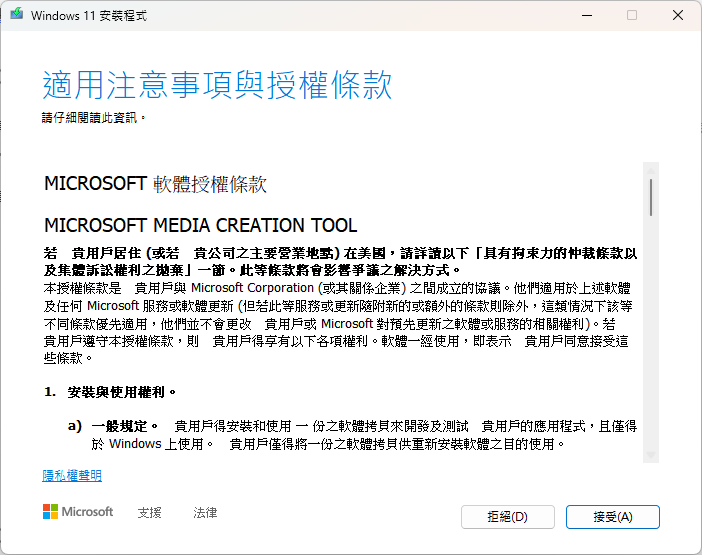The width and height of the screenshot is (702, 555).
Task: Close the Windows 11 安裝程式 window
Action: tap(678, 16)
